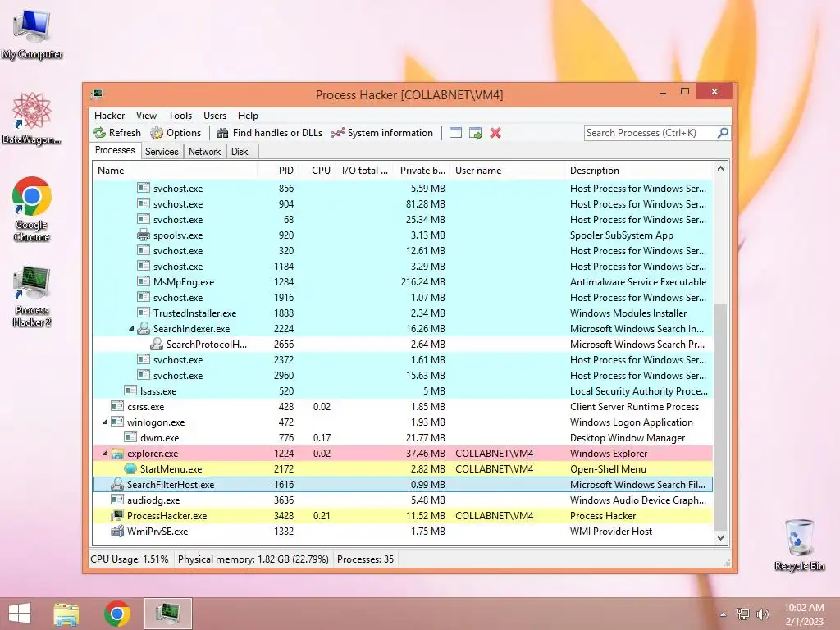Click Process Hacker title bar icon

click(x=97, y=94)
